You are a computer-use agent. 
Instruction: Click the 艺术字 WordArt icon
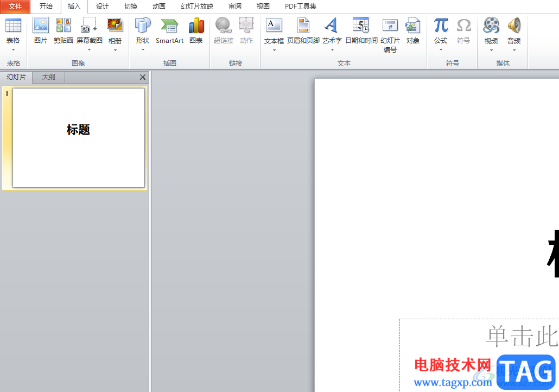(332, 26)
